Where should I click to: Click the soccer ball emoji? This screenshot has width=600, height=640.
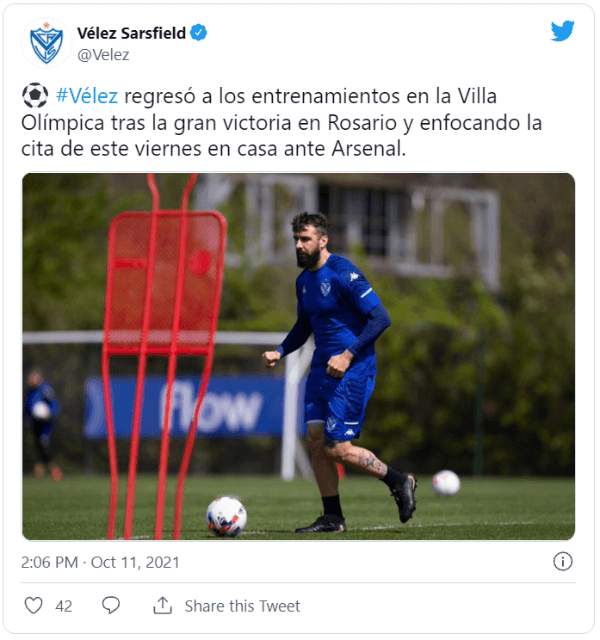point(35,96)
